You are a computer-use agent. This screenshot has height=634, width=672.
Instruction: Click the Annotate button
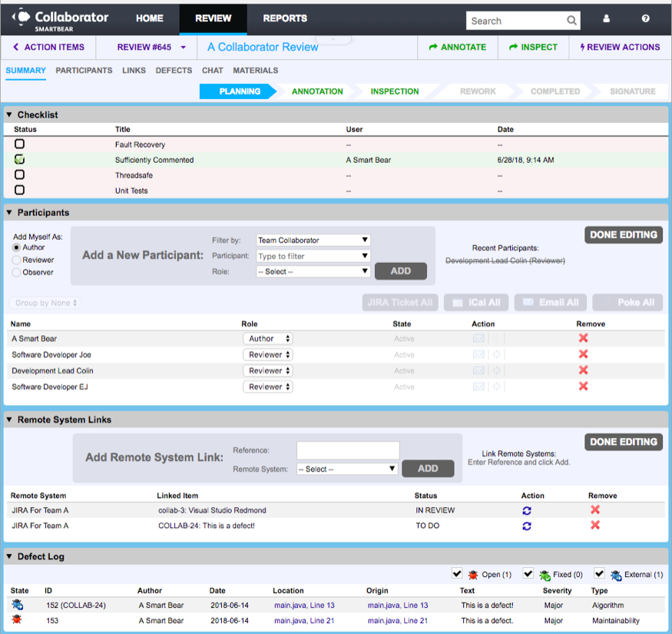(x=457, y=47)
